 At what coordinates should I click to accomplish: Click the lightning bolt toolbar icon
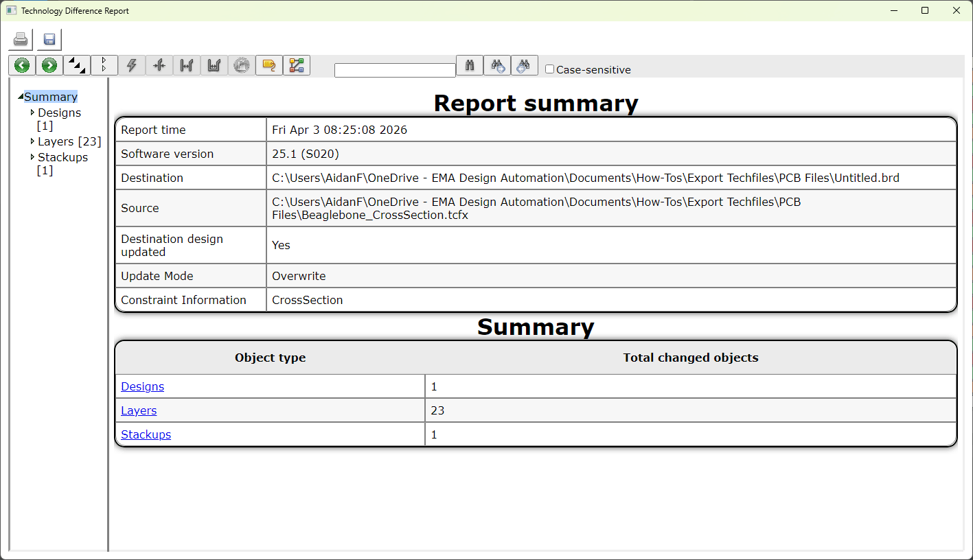132,65
